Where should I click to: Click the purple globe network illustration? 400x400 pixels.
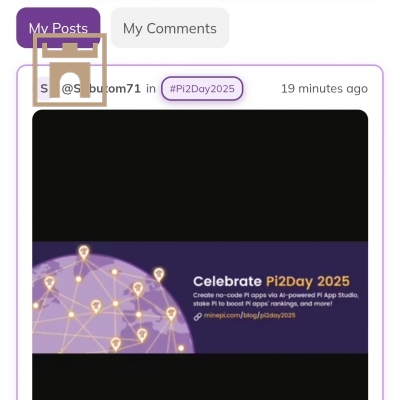113,302
